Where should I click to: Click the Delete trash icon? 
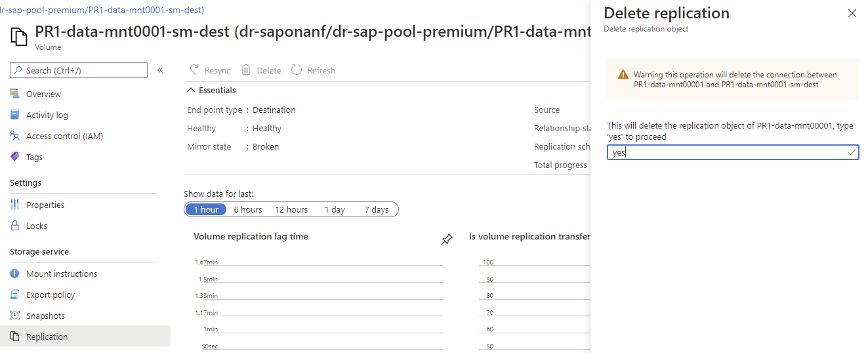coord(246,70)
